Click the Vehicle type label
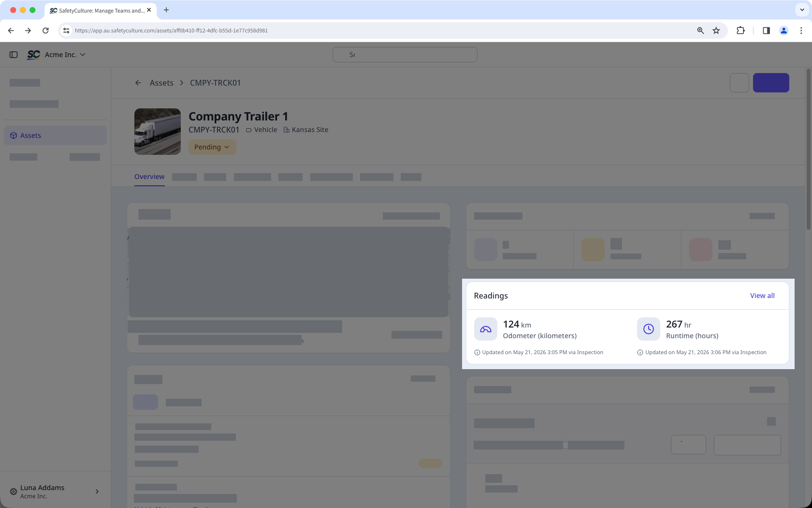Screen dimensions: 812x508 261,130
